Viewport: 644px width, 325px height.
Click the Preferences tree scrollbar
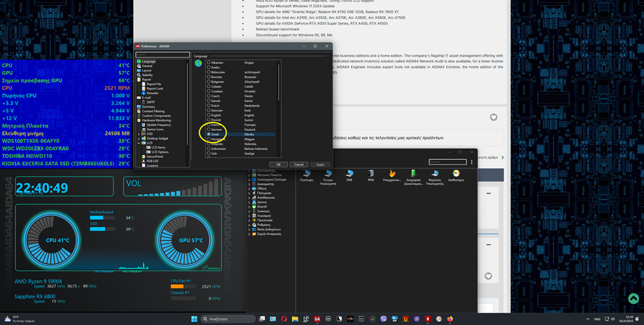pyautogui.click(x=187, y=103)
